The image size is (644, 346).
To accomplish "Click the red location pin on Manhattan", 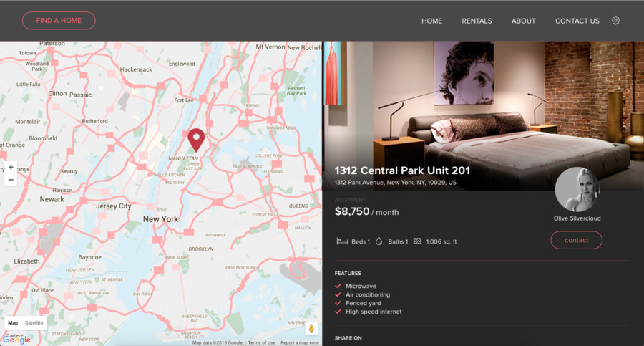I will (x=196, y=138).
